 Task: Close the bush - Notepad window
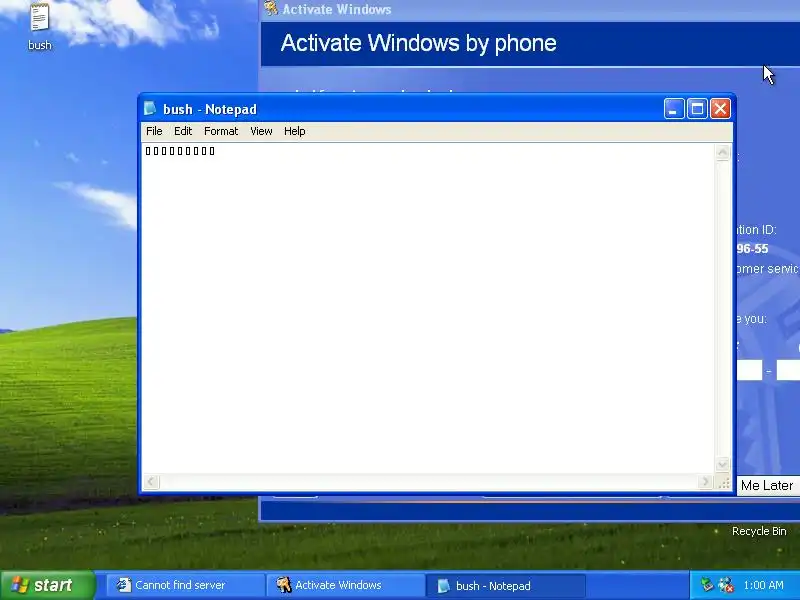coord(720,109)
